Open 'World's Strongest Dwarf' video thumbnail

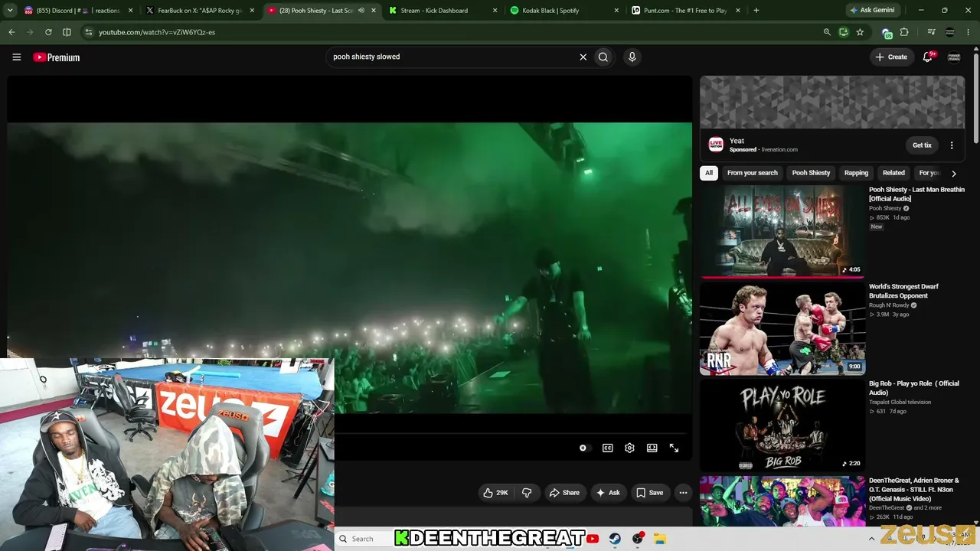coord(782,329)
